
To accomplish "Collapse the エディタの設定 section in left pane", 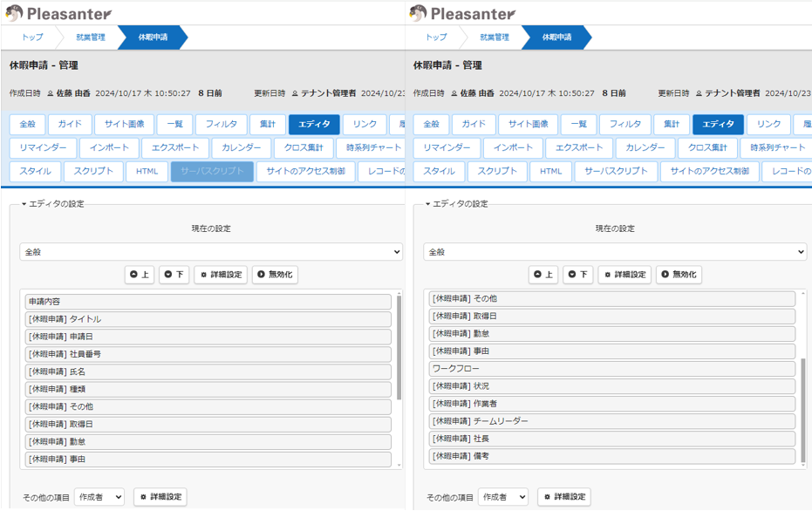I will pyautogui.click(x=24, y=204).
